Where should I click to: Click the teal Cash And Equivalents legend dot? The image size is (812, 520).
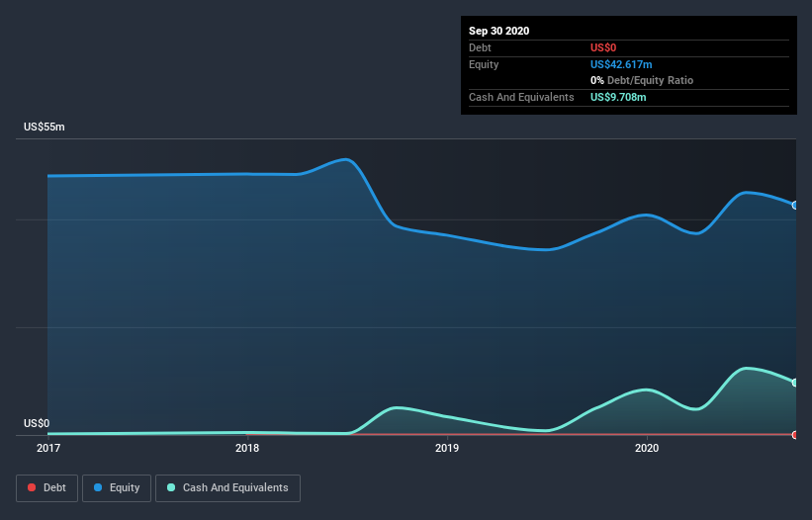point(171,487)
